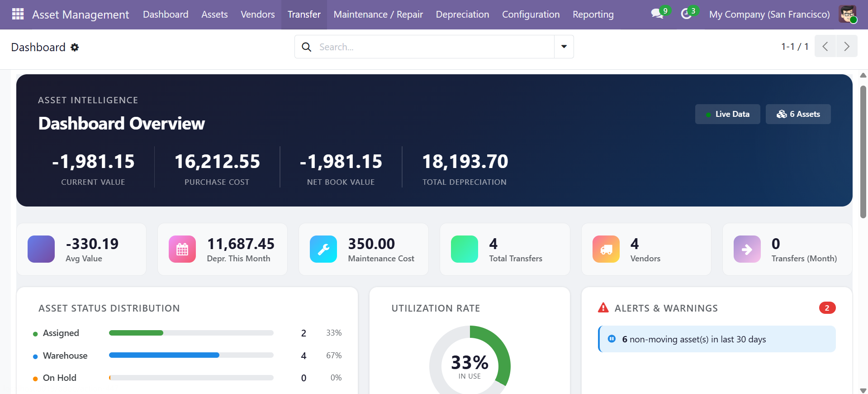
Task: Click the scrollbar up arrow
Action: pyautogui.click(x=863, y=75)
